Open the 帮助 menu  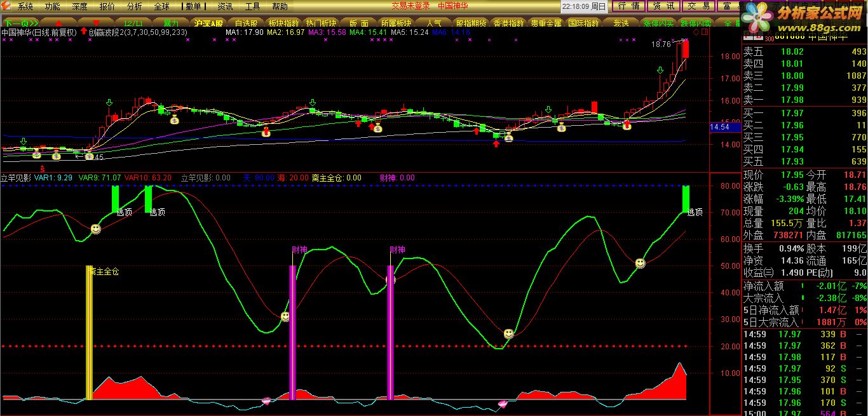pyautogui.click(x=280, y=6)
